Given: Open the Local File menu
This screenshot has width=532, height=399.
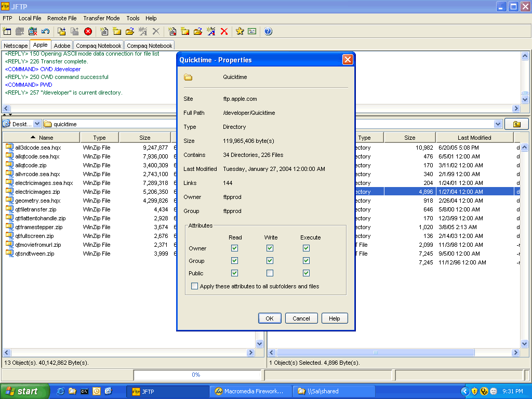Looking at the screenshot, I should pyautogui.click(x=30, y=18).
